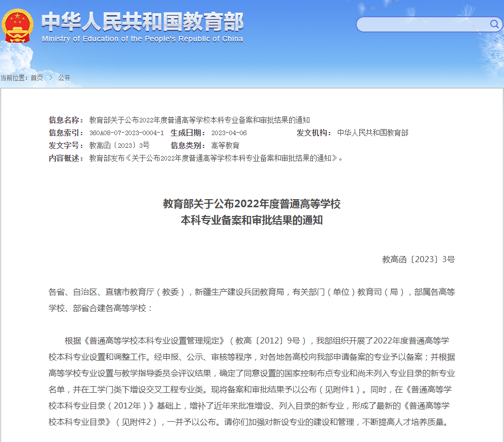The image size is (504, 442).
Task: Click the national emblem logo
Action: point(17,25)
